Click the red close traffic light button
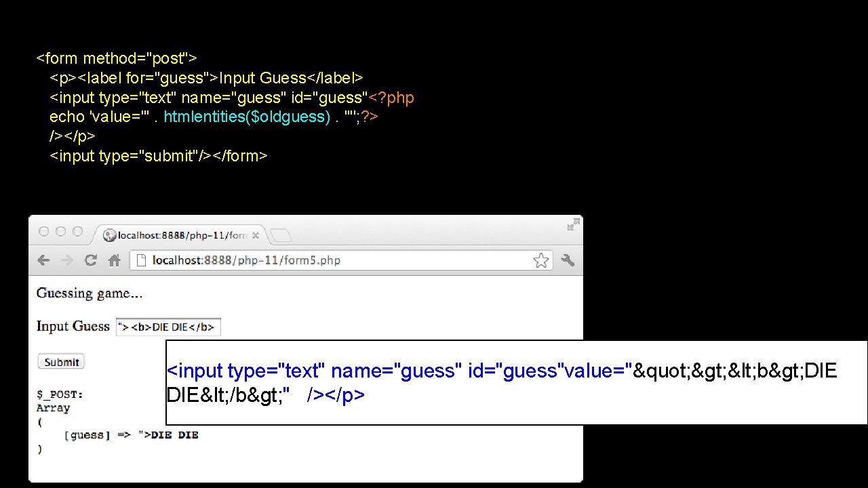Screen dimensions: 868x488 point(43,230)
